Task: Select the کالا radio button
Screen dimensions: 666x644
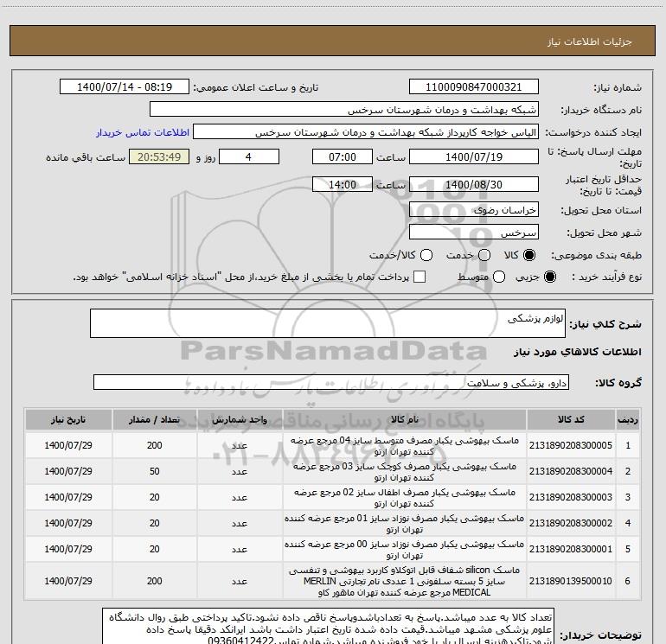Action: (x=529, y=255)
